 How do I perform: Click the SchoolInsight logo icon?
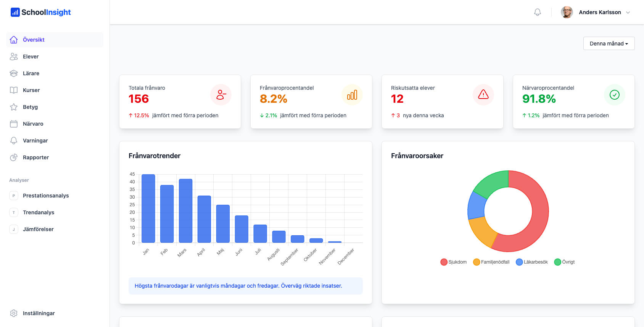point(15,12)
